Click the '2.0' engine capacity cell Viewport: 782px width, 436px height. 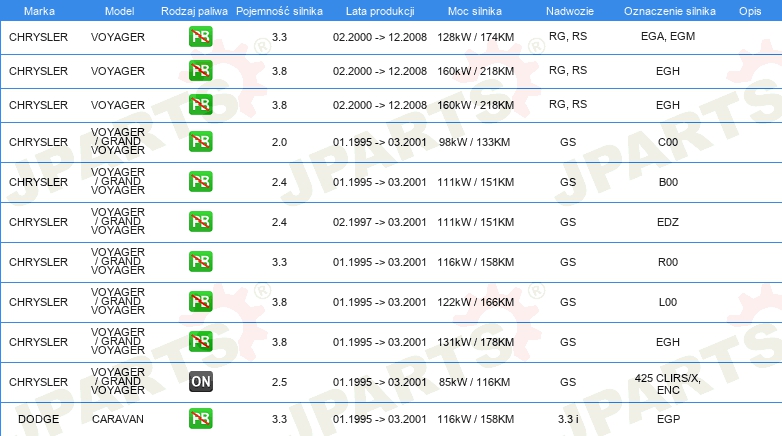pyautogui.click(x=279, y=142)
